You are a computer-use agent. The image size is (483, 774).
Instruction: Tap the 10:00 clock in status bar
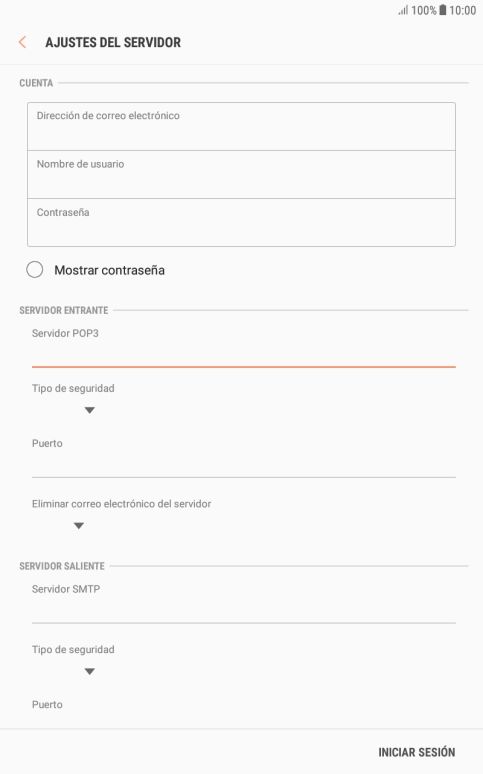point(462,10)
